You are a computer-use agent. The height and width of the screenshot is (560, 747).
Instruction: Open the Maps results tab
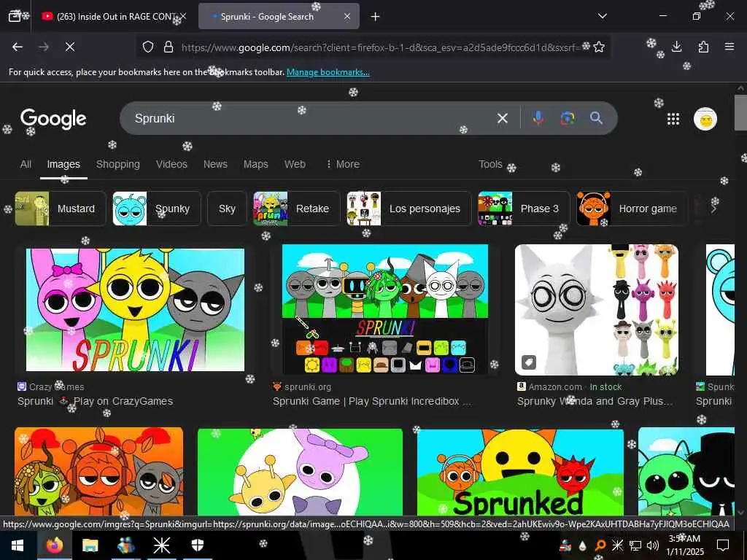[x=256, y=164]
